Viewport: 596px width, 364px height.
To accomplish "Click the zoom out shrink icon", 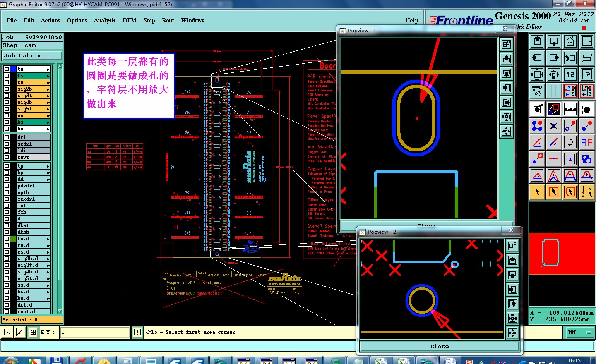I will coord(554,74).
